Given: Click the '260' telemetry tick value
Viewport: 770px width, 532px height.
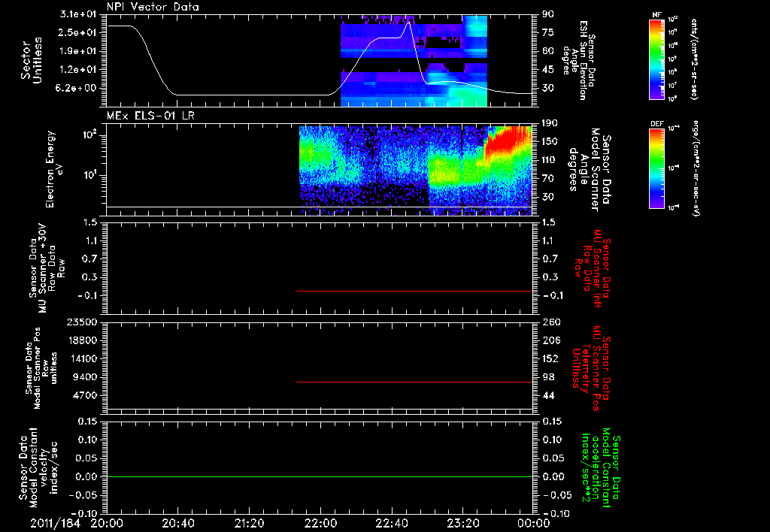Looking at the screenshot, I should 551,322.
